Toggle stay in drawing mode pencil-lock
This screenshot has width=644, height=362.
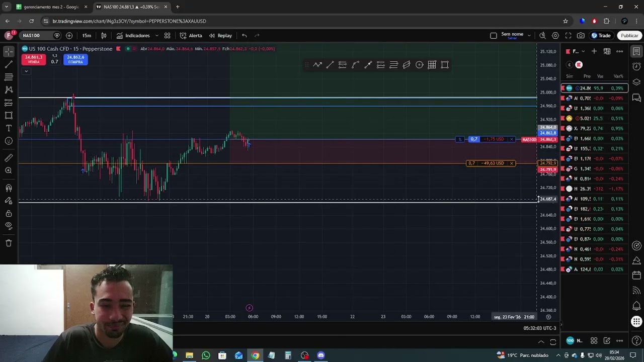pyautogui.click(x=9, y=201)
